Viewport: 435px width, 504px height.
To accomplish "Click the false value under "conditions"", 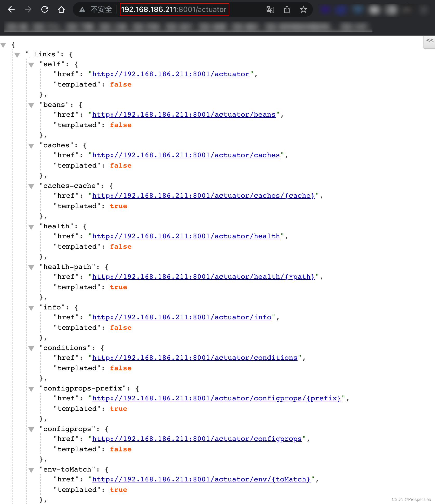I will pos(121,368).
